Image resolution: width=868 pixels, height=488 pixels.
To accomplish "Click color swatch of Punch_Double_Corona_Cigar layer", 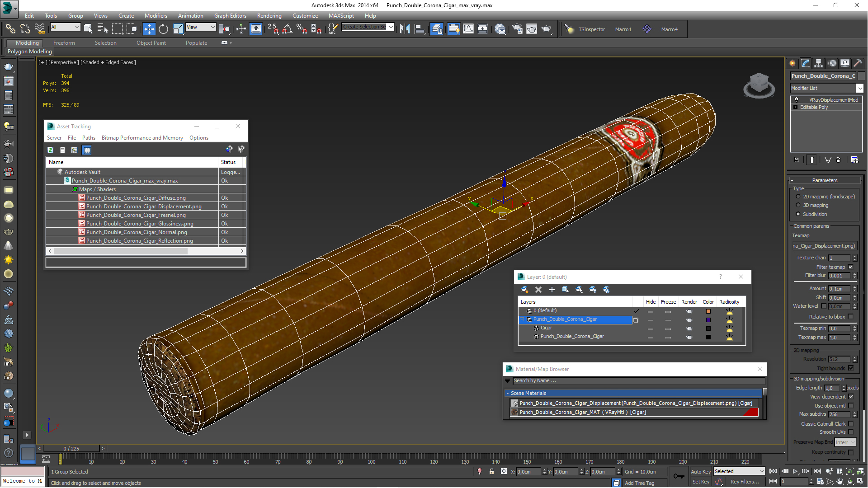I will 708,320.
